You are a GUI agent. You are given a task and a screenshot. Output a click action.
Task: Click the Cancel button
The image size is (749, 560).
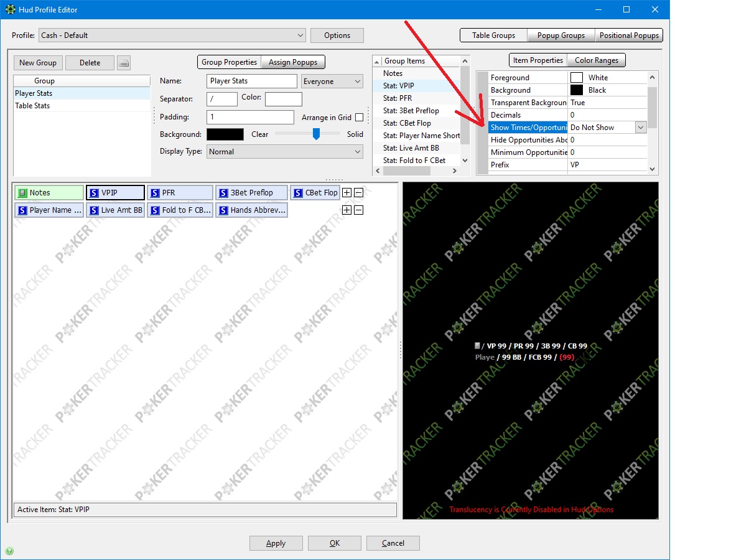tap(393, 543)
